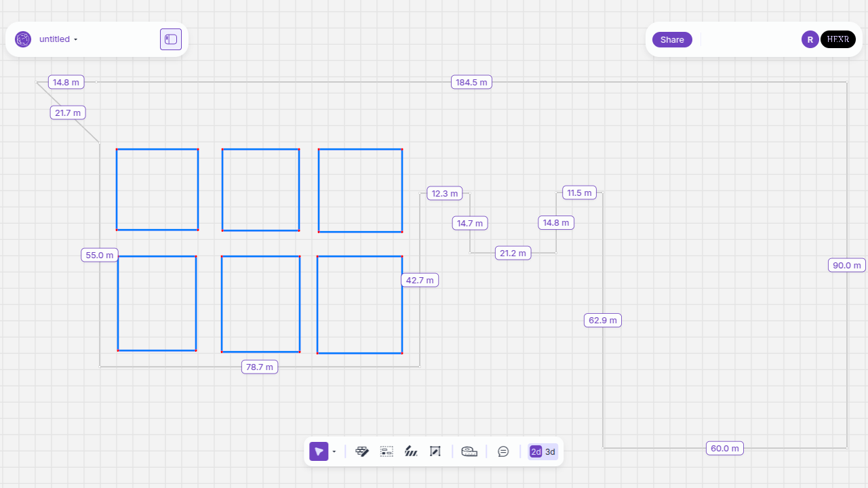Toggle the sidebar panel button
The width and height of the screenshot is (868, 488).
[171, 39]
